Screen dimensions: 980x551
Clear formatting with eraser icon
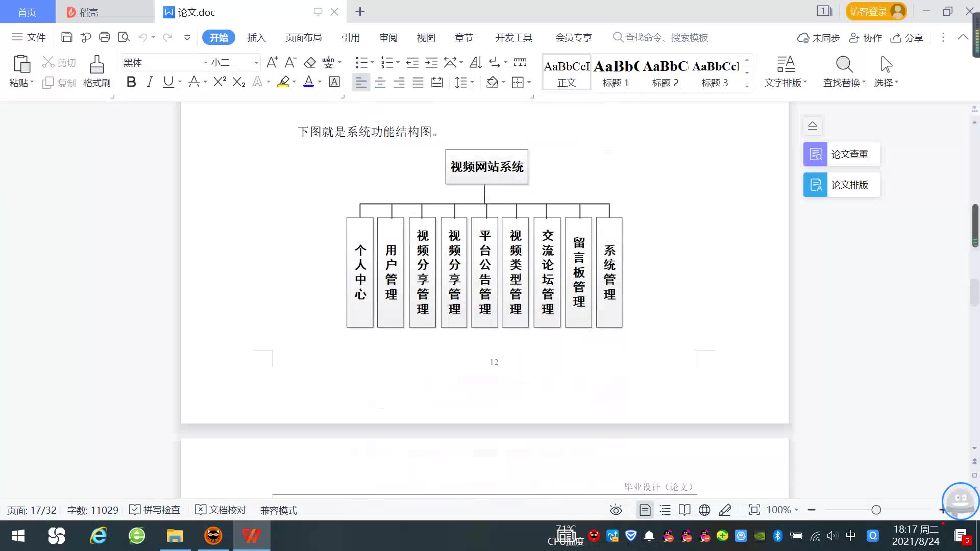(310, 63)
